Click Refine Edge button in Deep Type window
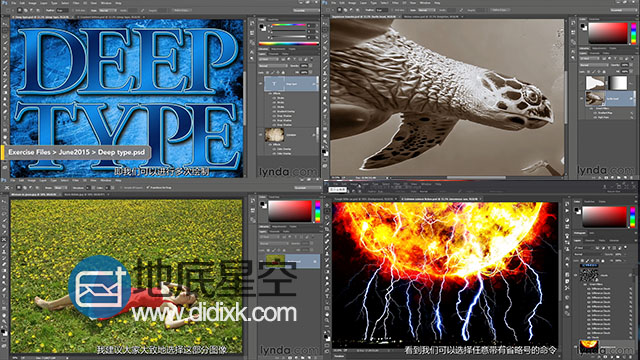Screen dimensions: 640x360 (x=181, y=10)
